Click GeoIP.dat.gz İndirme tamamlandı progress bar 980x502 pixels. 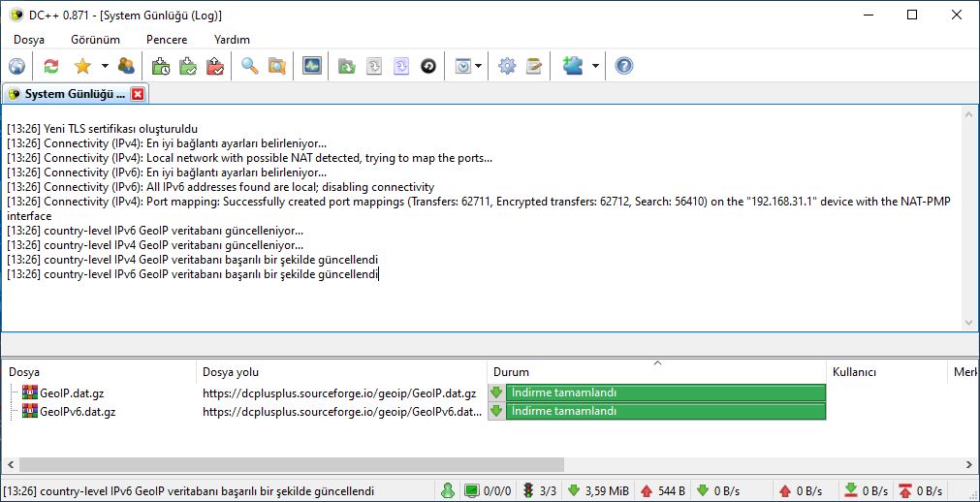click(x=666, y=393)
